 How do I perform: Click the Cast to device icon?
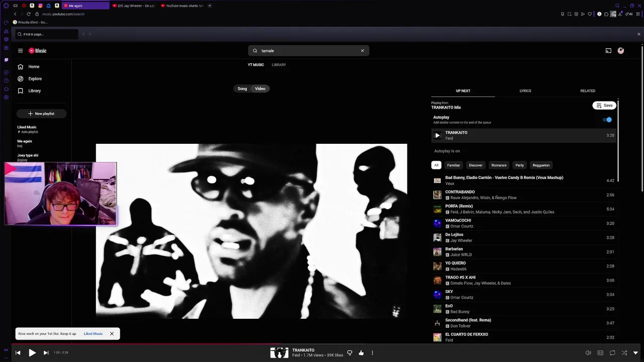(608, 51)
